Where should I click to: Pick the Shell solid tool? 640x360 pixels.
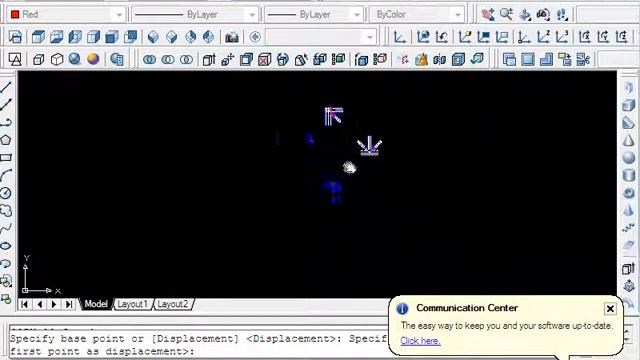458,60
